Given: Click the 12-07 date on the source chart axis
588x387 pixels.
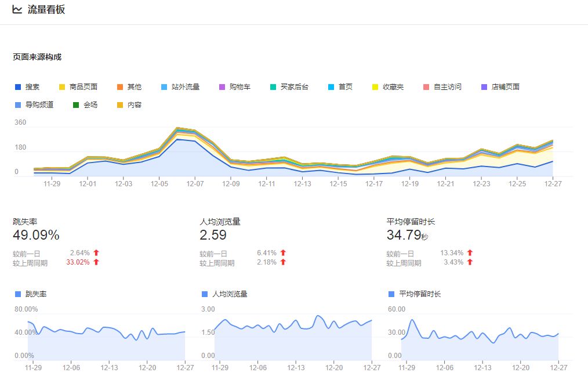Looking at the screenshot, I should click(x=195, y=184).
